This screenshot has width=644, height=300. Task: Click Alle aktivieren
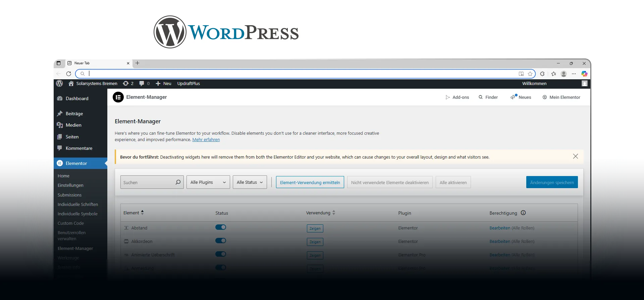[453, 182]
